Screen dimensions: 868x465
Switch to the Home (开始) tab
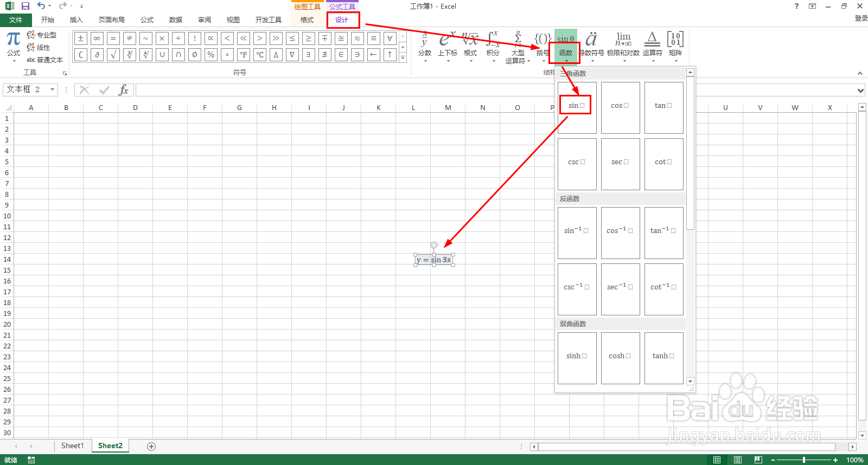coord(48,20)
